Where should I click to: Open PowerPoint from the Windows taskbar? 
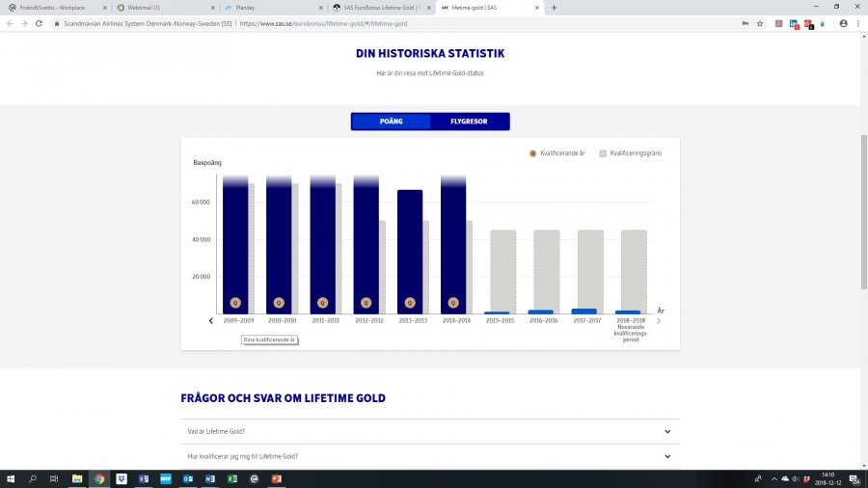pyautogui.click(x=276, y=478)
